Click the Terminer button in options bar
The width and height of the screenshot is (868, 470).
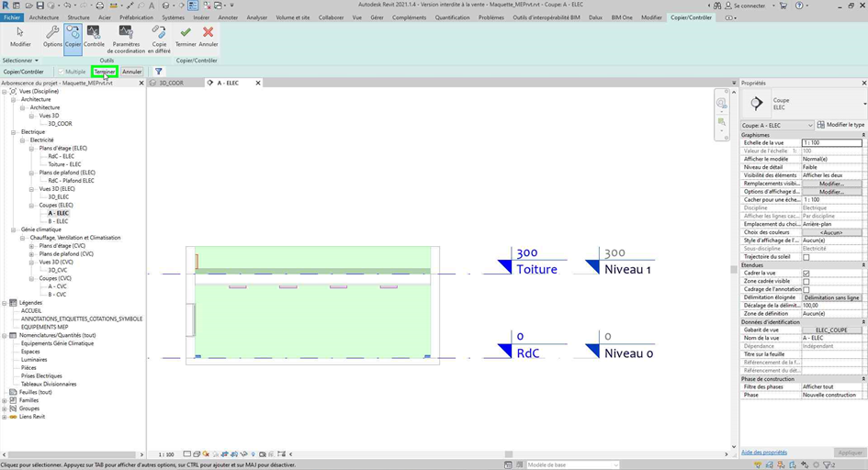[104, 72]
